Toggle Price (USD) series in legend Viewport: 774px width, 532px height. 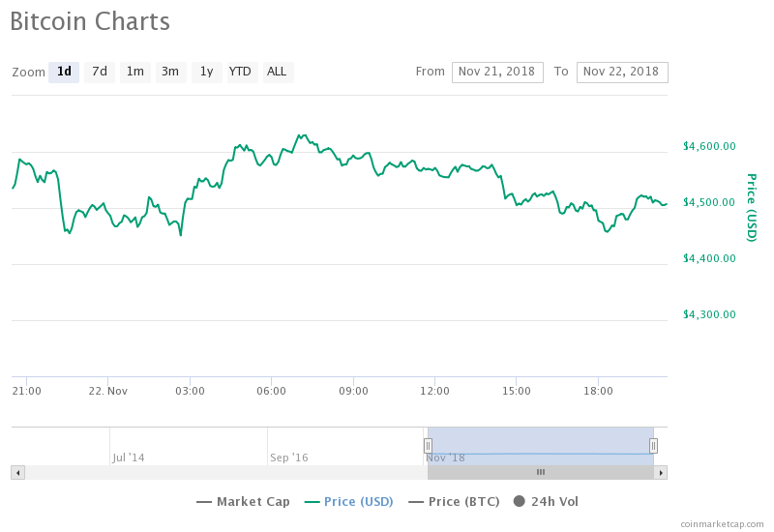pos(349,502)
